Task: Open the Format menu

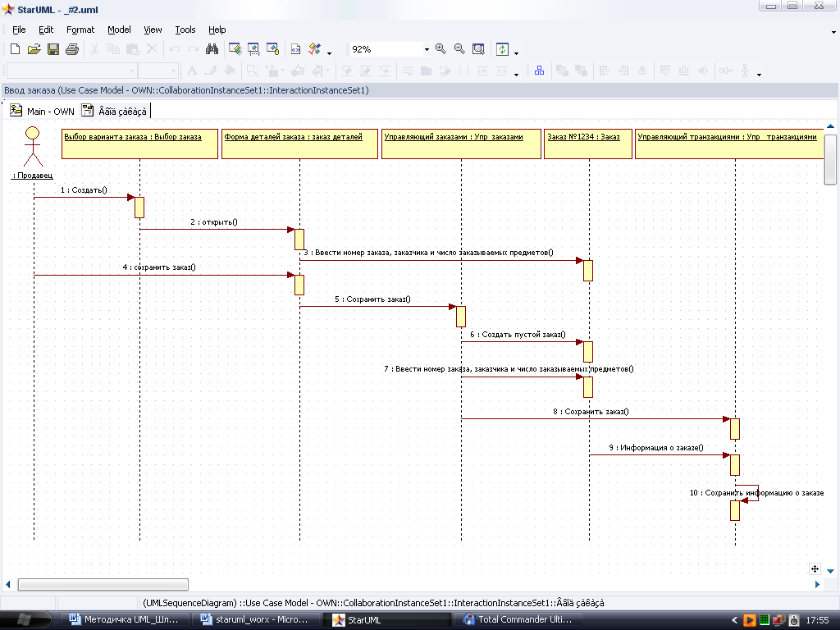Action: (80, 30)
